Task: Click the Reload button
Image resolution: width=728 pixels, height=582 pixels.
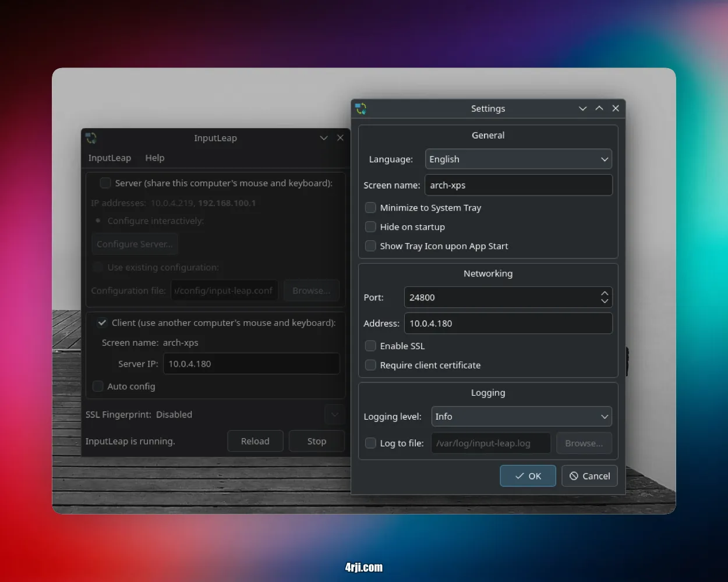Action: (255, 441)
